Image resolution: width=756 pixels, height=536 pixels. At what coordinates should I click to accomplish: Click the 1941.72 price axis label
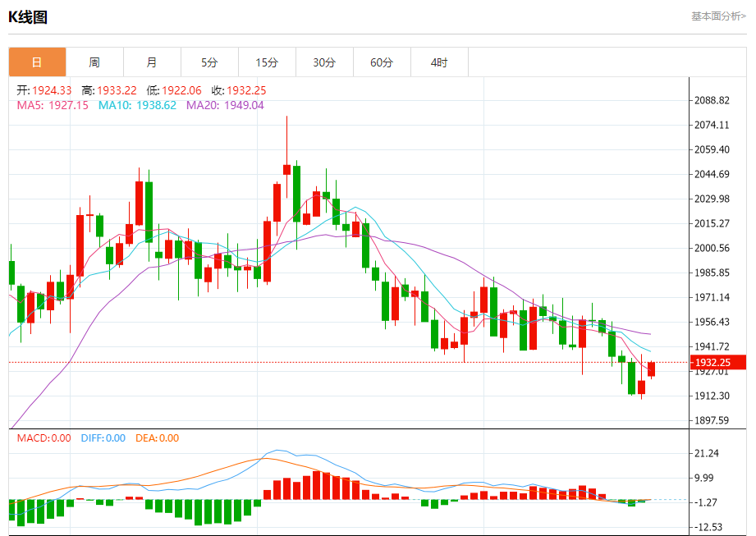pos(712,346)
